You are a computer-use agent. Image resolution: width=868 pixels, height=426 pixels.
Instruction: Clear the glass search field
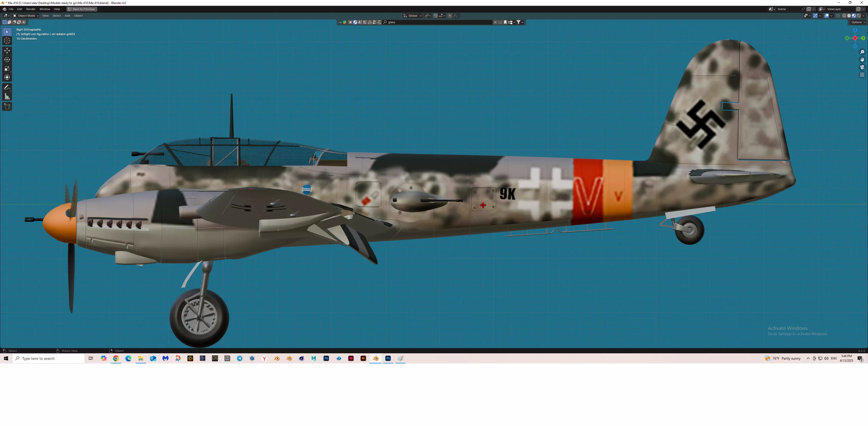pyautogui.click(x=495, y=22)
